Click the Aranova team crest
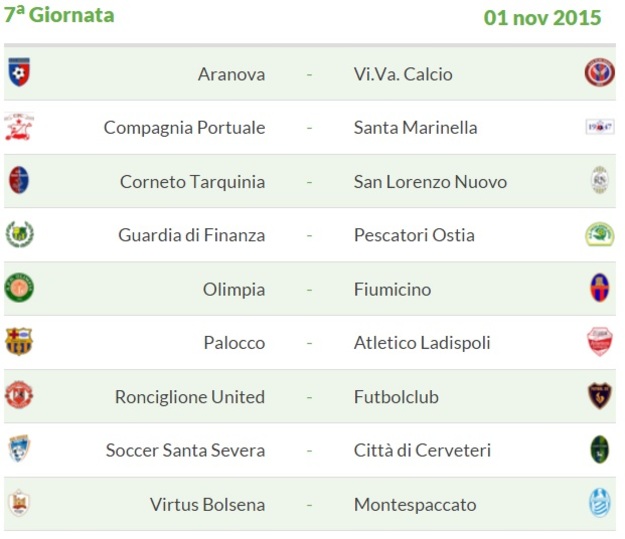This screenshot has width=625, height=539. click(x=19, y=72)
